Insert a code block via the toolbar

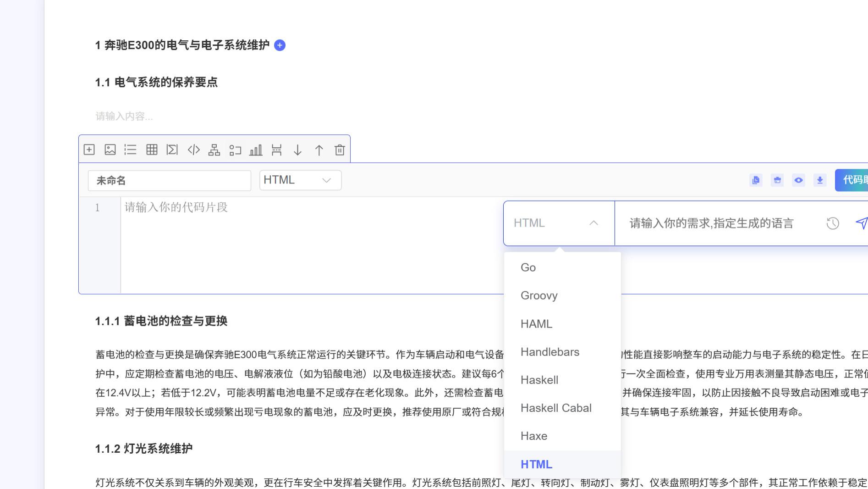(193, 150)
